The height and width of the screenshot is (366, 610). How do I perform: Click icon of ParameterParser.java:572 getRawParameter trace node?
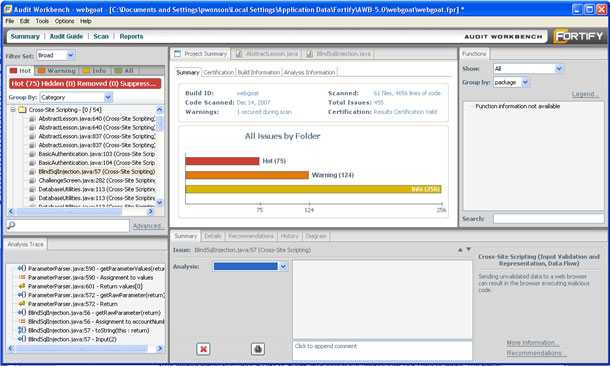pyautogui.click(x=22, y=295)
